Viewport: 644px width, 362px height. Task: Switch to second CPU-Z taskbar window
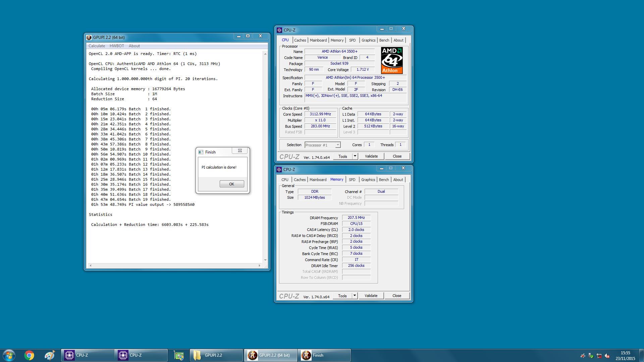coord(141,355)
